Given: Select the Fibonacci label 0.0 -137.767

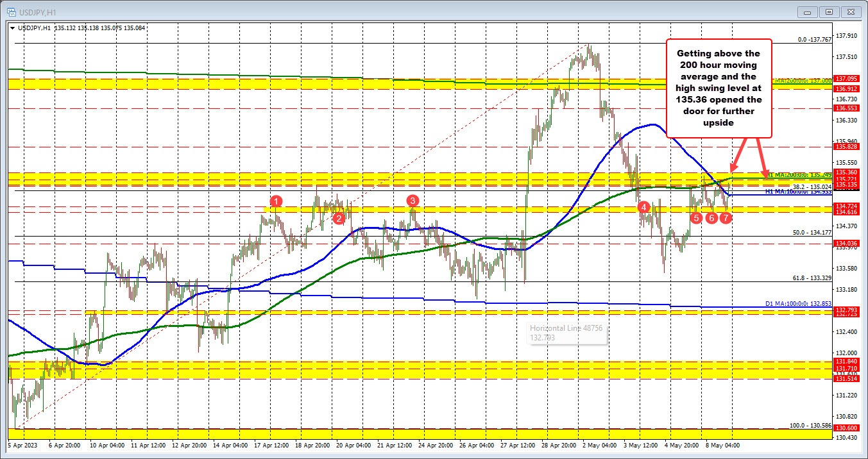Looking at the screenshot, I should (815, 39).
